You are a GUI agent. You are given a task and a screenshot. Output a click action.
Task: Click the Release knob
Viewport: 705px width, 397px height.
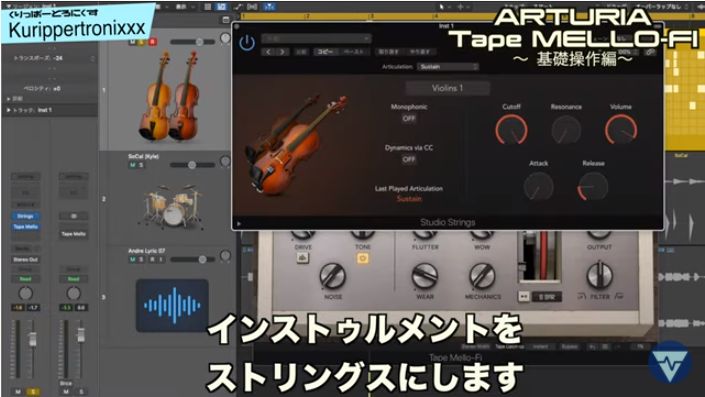pyautogui.click(x=593, y=186)
